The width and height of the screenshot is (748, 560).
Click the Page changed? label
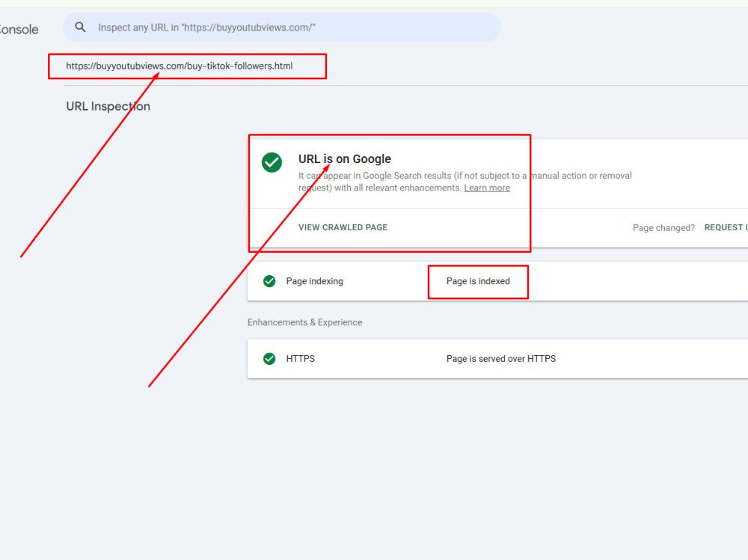663,228
